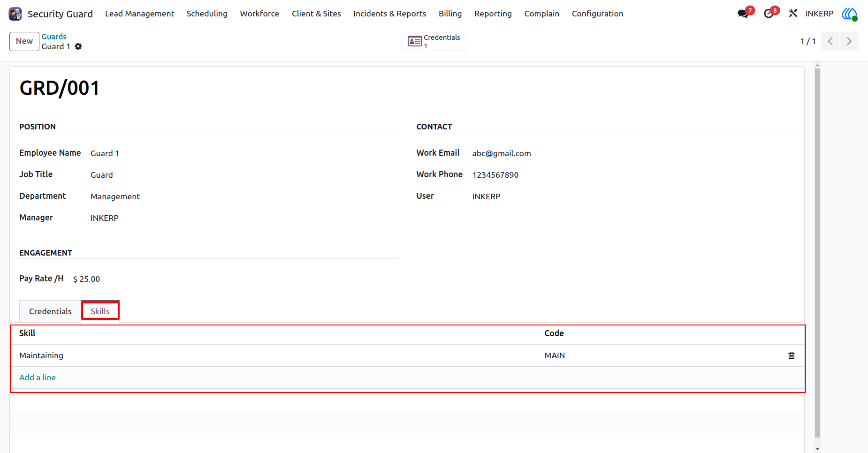Open the debug tools icon
Viewport: 868px width, 453px height.
click(793, 14)
